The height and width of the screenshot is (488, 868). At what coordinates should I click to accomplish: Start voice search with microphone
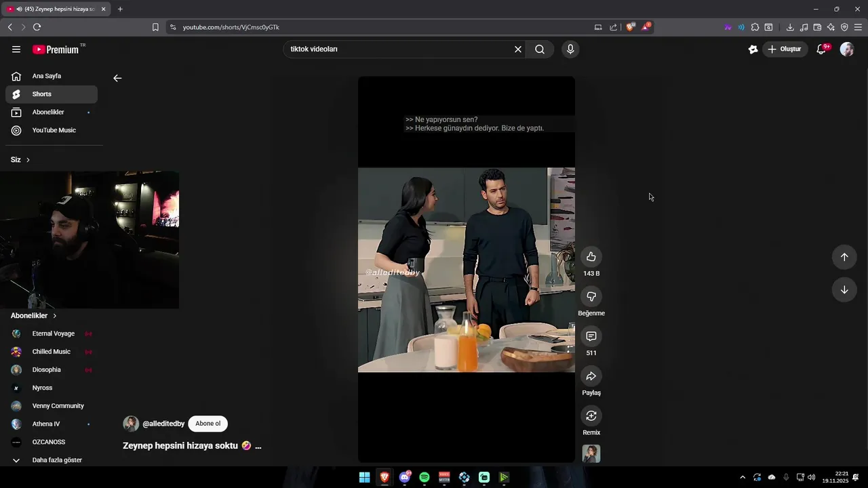(x=570, y=49)
